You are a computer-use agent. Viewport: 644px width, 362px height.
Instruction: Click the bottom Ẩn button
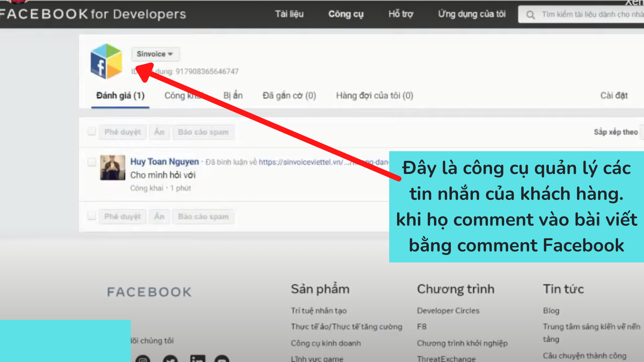[159, 217]
